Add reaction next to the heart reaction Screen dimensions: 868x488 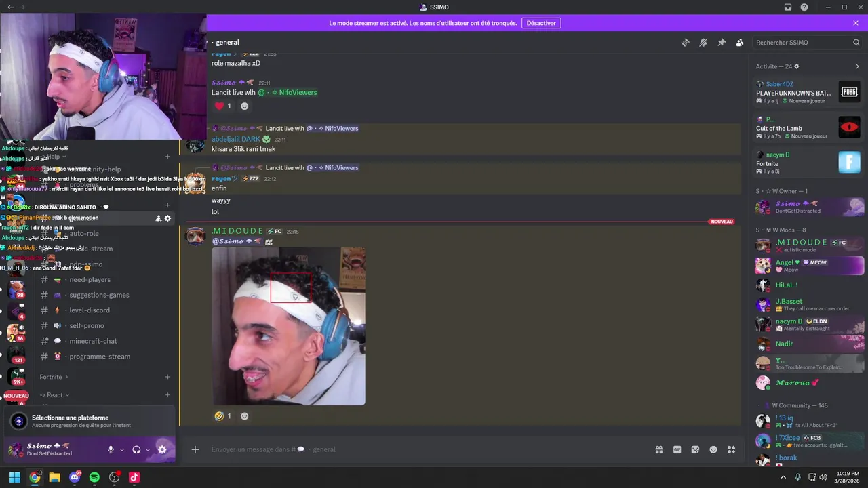coord(245,106)
